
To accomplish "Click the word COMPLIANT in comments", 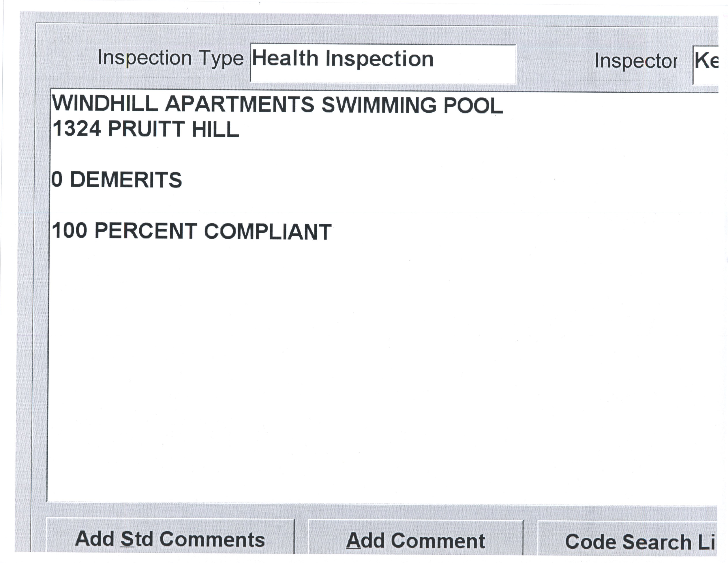I will click(268, 232).
